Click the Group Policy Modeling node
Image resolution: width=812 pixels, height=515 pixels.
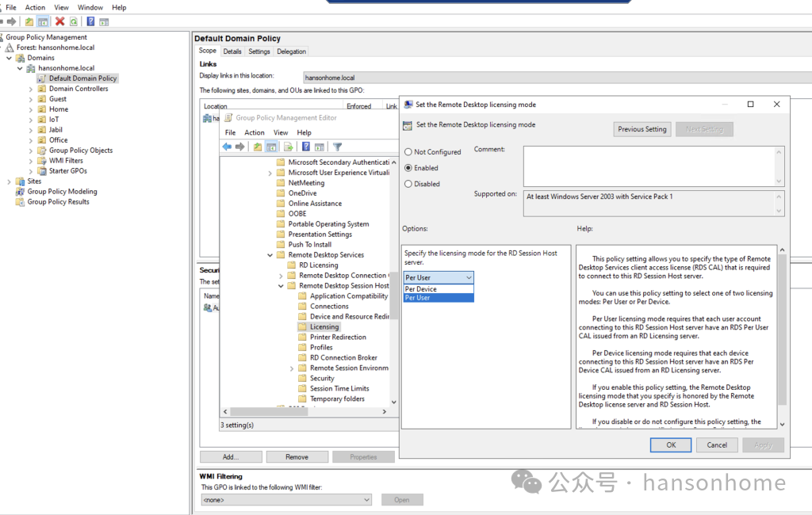pyautogui.click(x=62, y=192)
